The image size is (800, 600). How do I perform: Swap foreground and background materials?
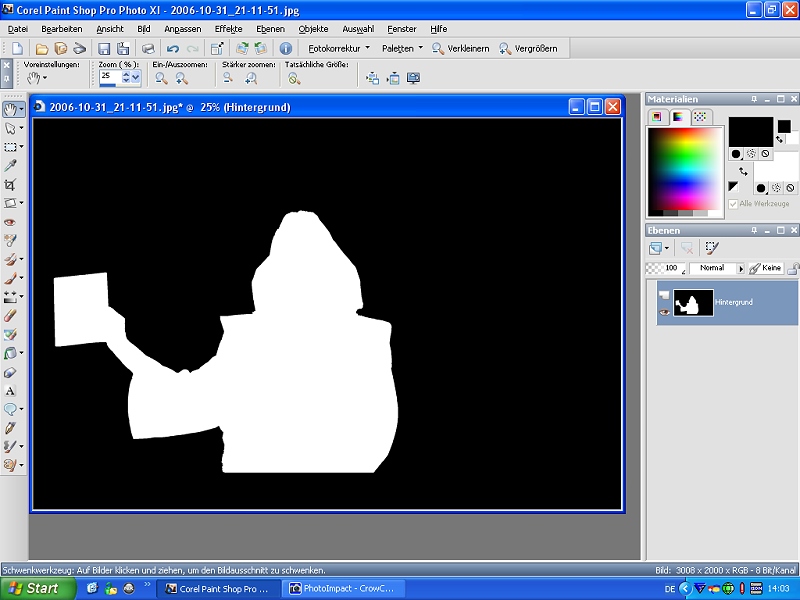[x=743, y=171]
